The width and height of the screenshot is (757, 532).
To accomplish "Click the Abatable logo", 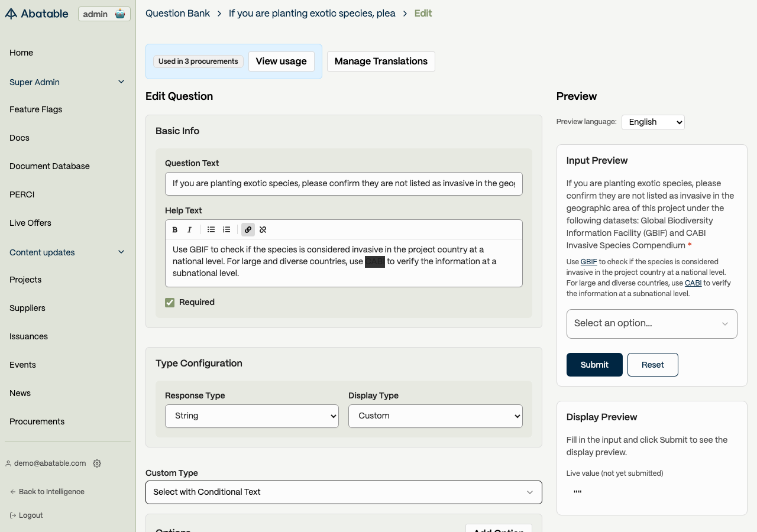I will click(37, 14).
